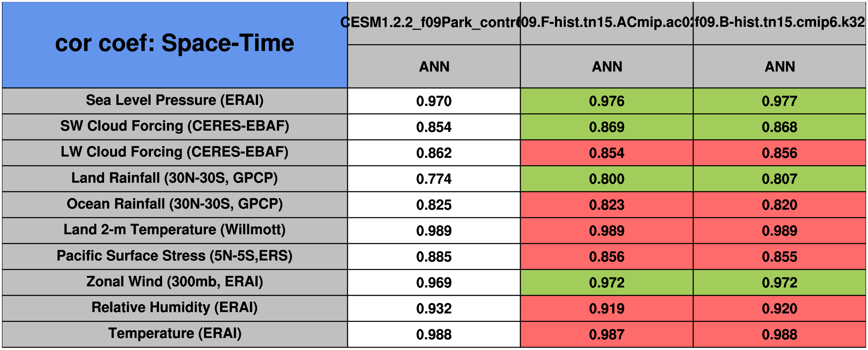Click ANN under the f09.B-hist column
This screenshot has height=350, width=868.
click(x=780, y=66)
